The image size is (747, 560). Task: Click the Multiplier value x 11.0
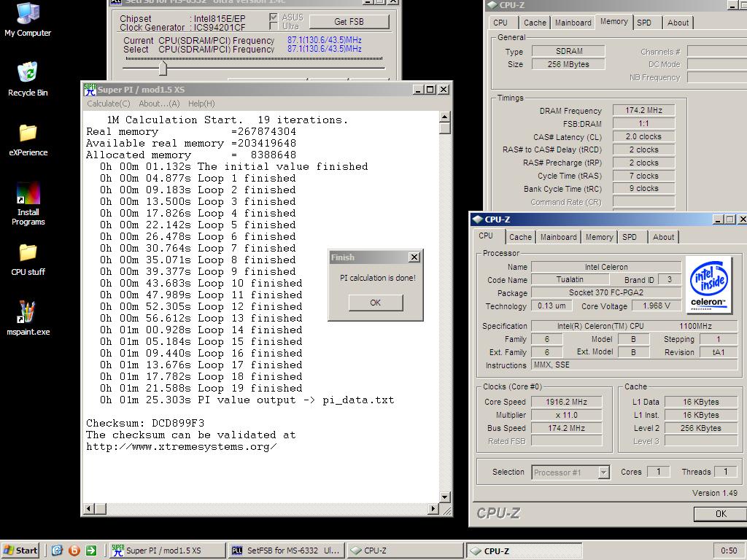[x=566, y=415]
